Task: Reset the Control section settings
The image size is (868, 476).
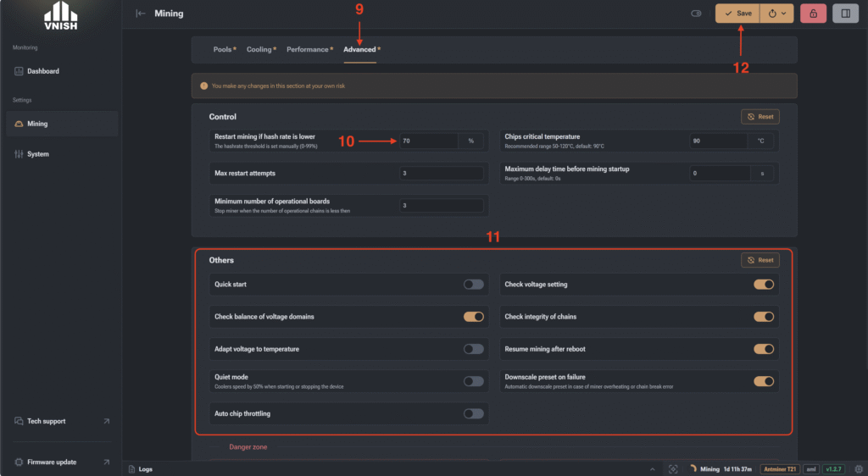Action: tap(760, 117)
